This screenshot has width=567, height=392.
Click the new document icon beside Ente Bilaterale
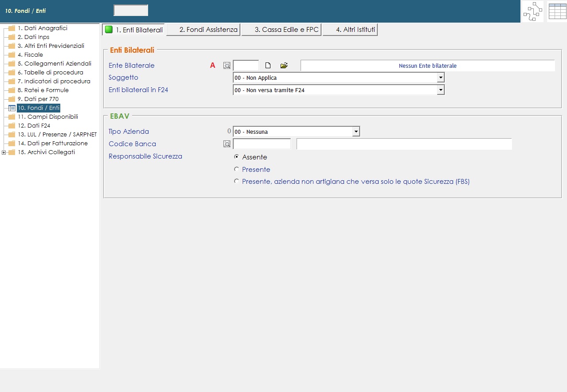pos(268,66)
